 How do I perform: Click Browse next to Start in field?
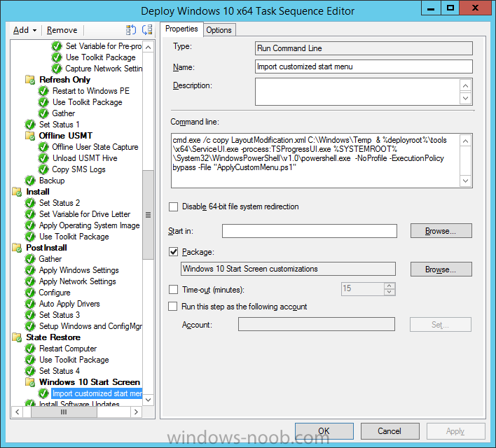pyautogui.click(x=441, y=231)
